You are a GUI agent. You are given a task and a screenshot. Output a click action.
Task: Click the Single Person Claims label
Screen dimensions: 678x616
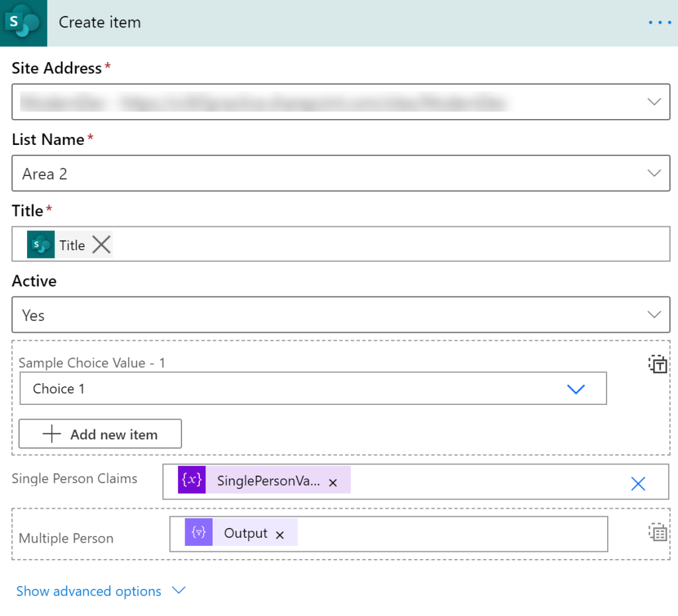pos(74,478)
